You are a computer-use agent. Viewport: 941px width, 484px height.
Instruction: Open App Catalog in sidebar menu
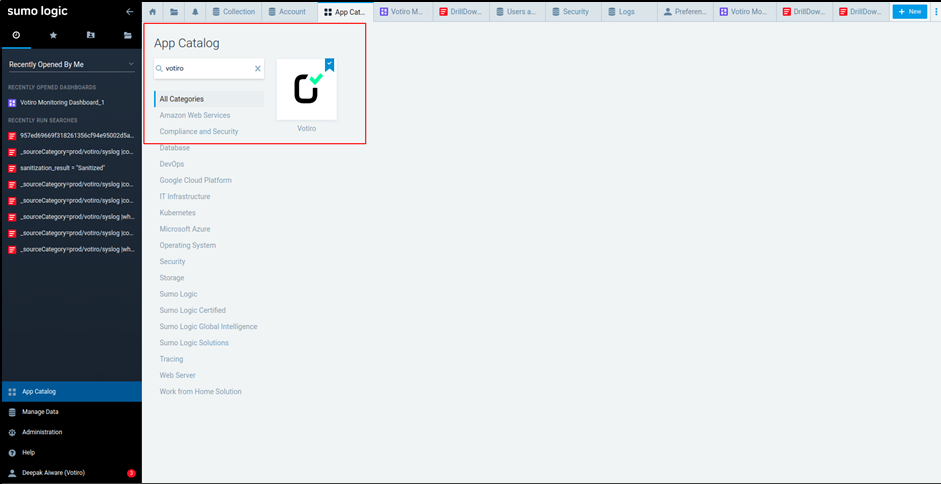click(71, 392)
